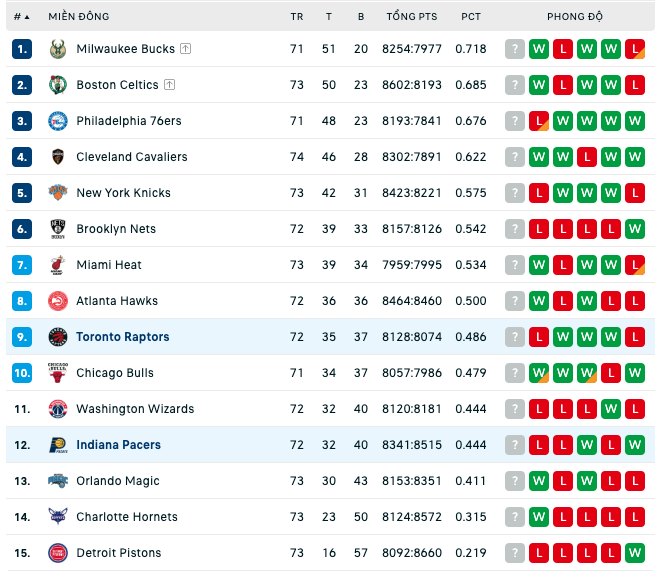Click the Toronto Raptors logo

[58, 337]
